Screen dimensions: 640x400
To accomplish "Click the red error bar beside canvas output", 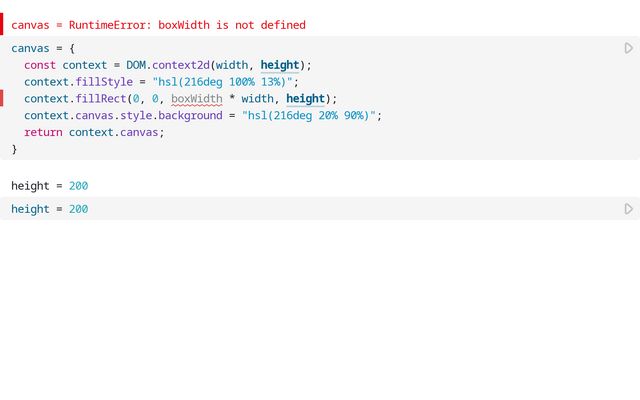I will pyautogui.click(x=2, y=24).
